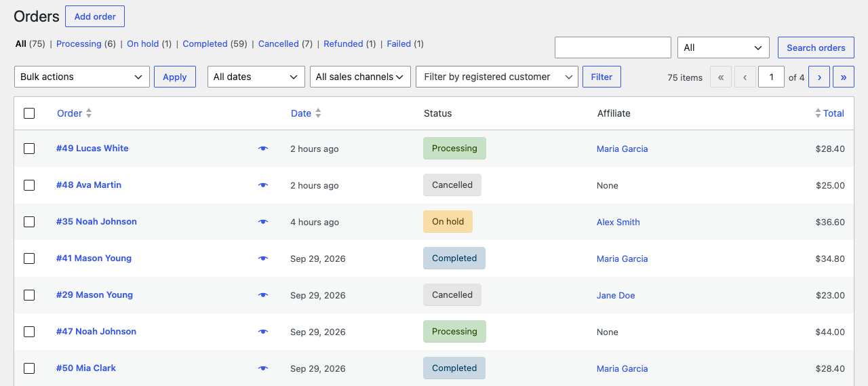Sort by Order column arrows
Image resolution: width=868 pixels, height=386 pixels.
[x=89, y=113]
